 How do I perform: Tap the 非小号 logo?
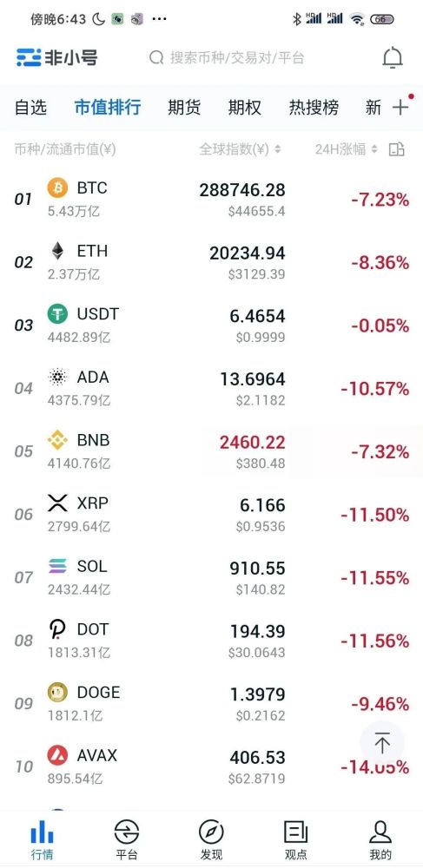[x=57, y=57]
